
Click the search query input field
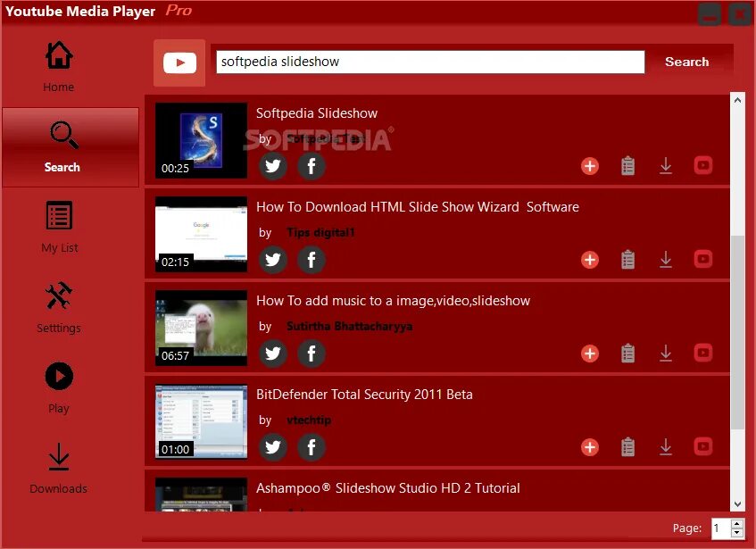click(x=430, y=62)
